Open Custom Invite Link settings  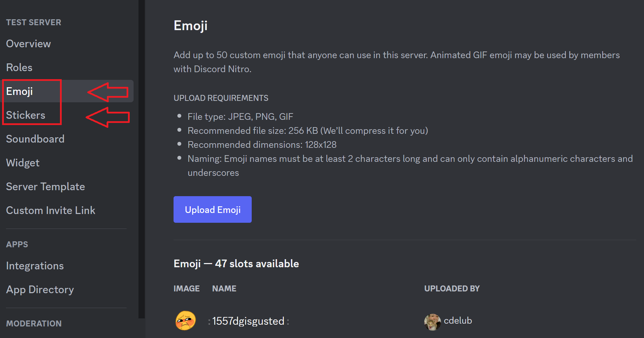(50, 210)
